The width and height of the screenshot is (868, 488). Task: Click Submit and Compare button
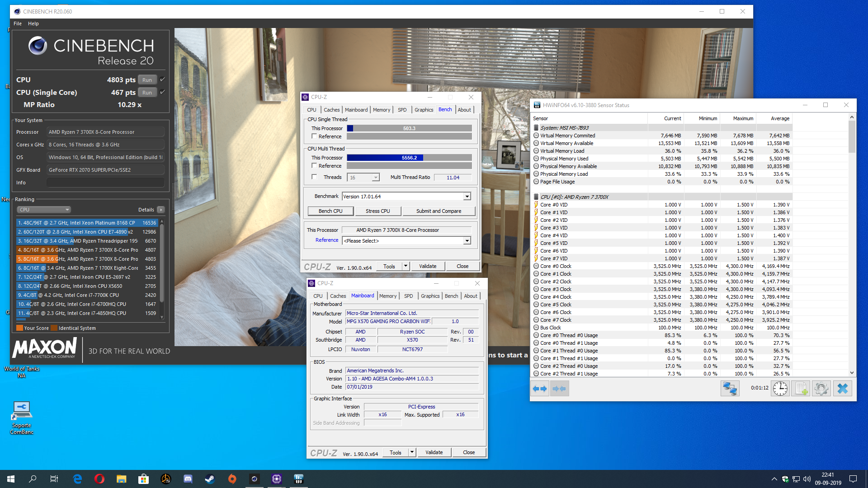(439, 211)
